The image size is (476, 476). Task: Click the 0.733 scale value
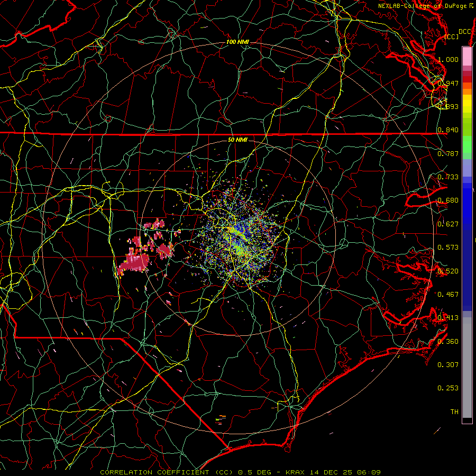(448, 177)
